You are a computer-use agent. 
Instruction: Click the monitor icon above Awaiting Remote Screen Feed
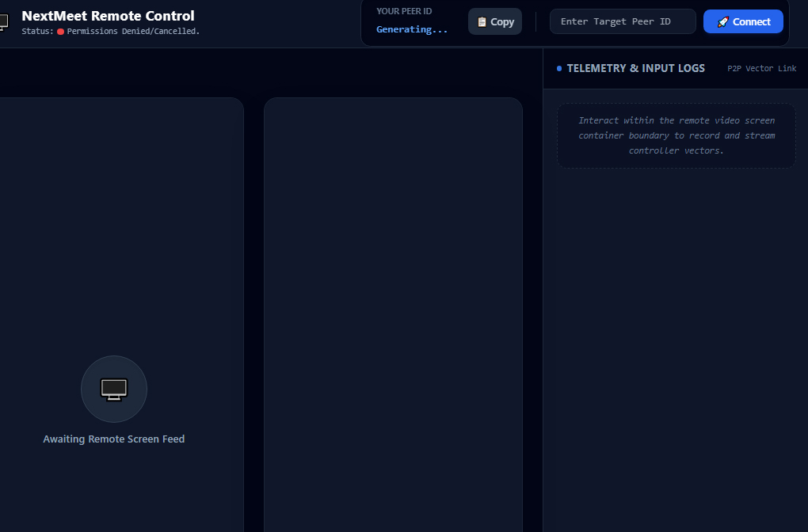click(114, 389)
